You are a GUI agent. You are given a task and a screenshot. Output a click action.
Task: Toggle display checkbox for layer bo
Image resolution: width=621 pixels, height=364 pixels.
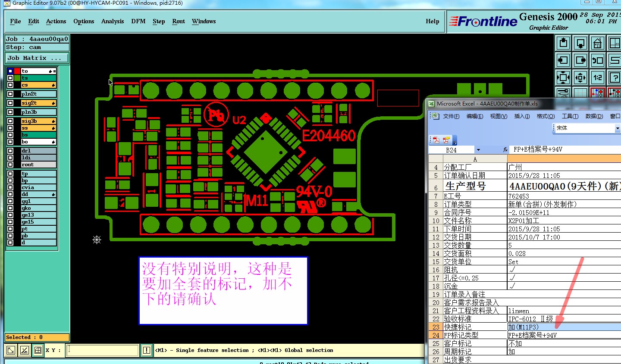tap(10, 142)
